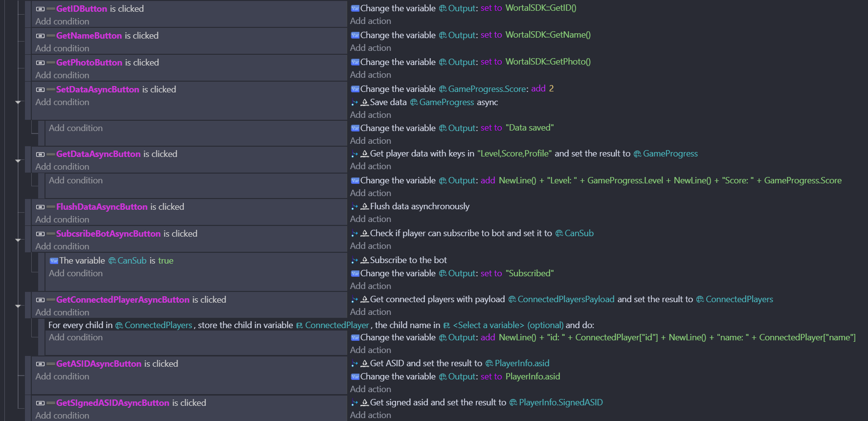Click variable icon before Output set to WortalSDK::GetName()
Screen dimensions: 868x421
(356, 35)
